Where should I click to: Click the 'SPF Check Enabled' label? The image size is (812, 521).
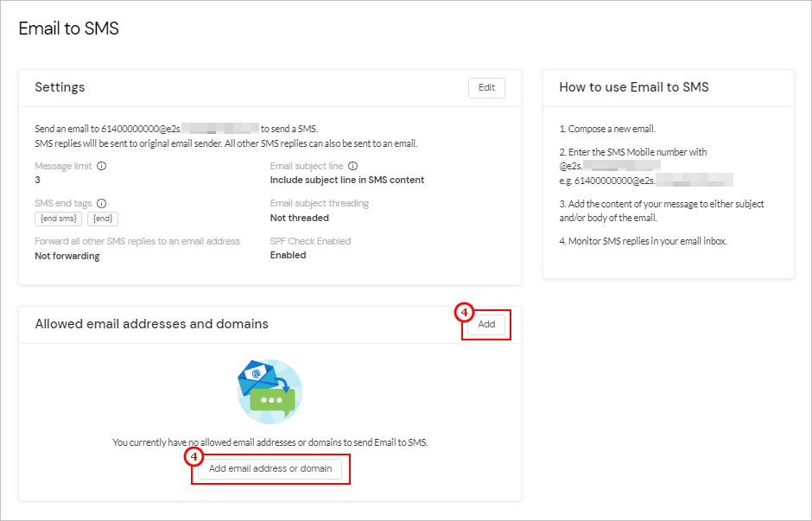(311, 241)
